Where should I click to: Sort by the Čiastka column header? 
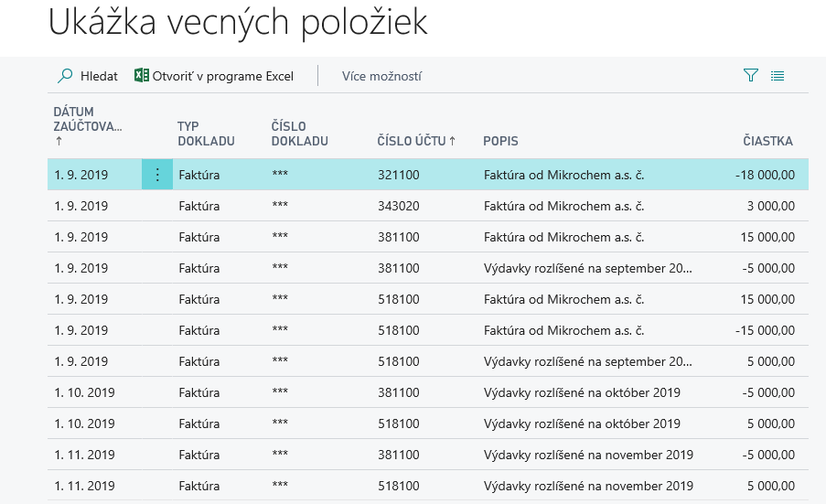click(x=767, y=141)
